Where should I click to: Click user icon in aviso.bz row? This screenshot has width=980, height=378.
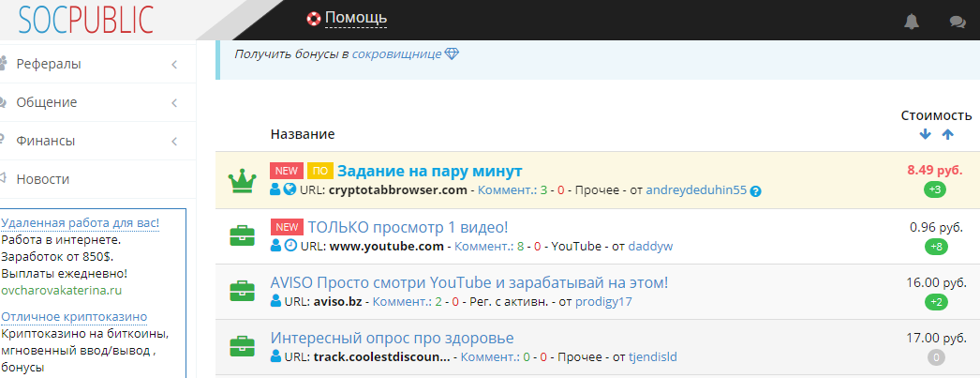coord(275,301)
